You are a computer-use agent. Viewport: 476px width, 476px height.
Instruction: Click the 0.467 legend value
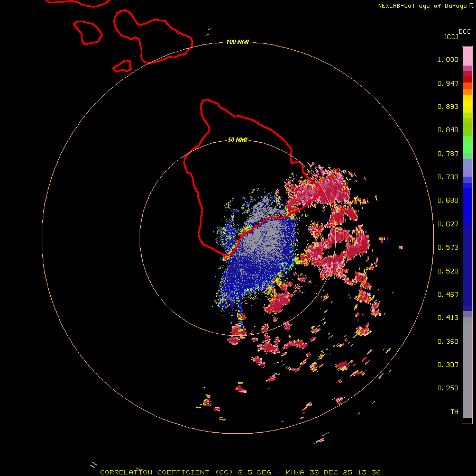pos(448,295)
